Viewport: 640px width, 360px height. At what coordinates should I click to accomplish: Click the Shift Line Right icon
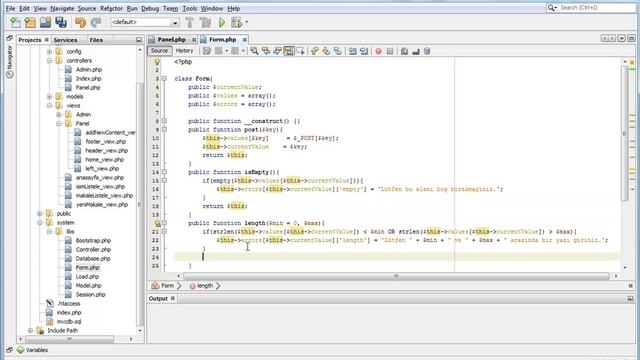[x=364, y=51]
